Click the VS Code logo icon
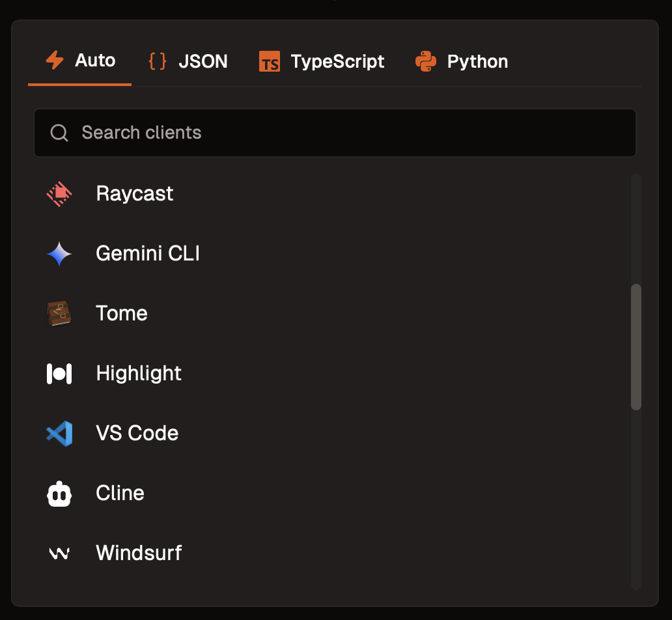This screenshot has width=672, height=620. pos(59,434)
